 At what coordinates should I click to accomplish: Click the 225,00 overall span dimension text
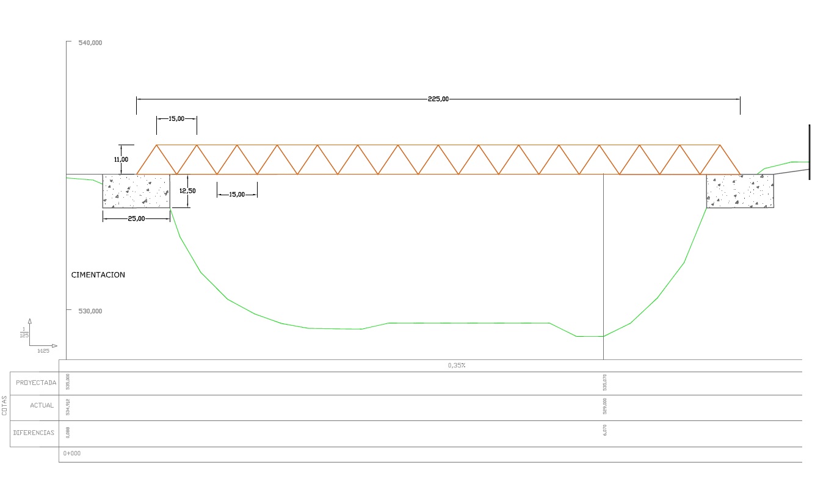click(x=438, y=99)
